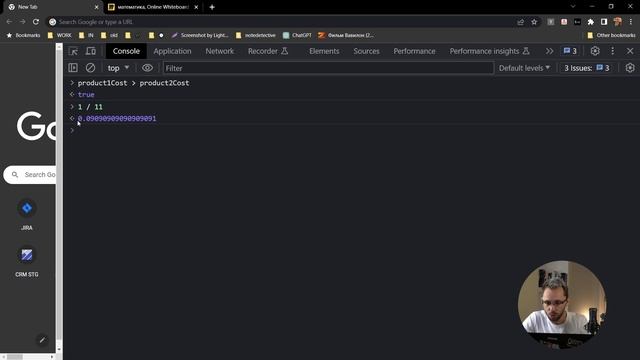Open the top context selector dropdown

pyautogui.click(x=118, y=68)
